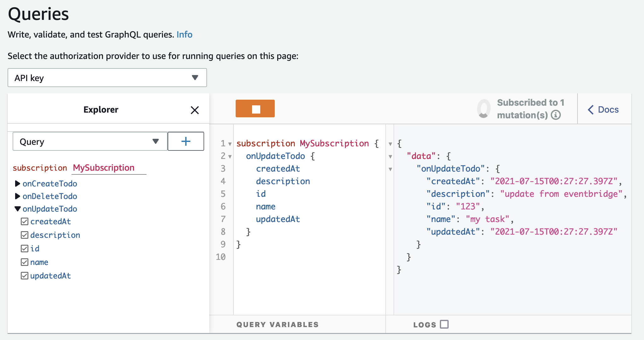Close the Explorer panel

(x=195, y=110)
